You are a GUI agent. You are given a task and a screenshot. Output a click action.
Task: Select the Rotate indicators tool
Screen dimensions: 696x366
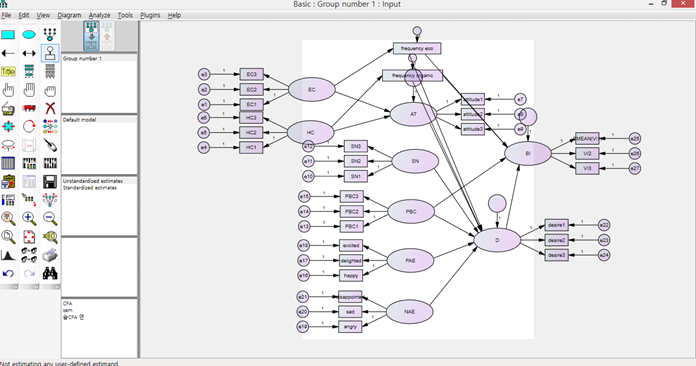point(29,126)
